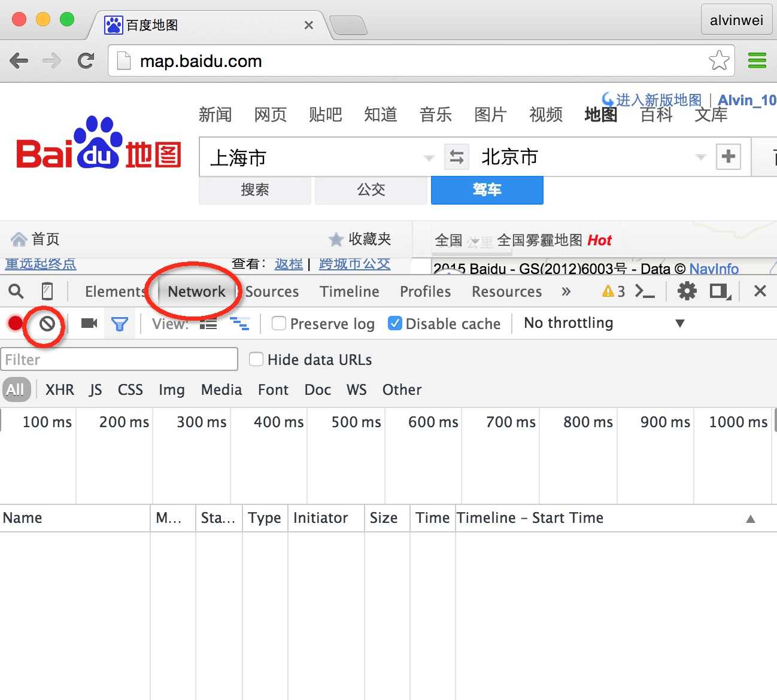This screenshot has width=777, height=700.
Task: Switch to the Profiles panel
Action: pos(426,291)
